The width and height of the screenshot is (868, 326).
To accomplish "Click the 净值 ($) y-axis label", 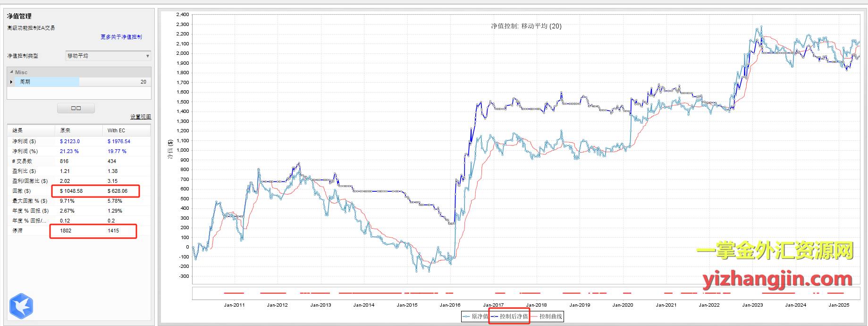I will [x=170, y=149].
